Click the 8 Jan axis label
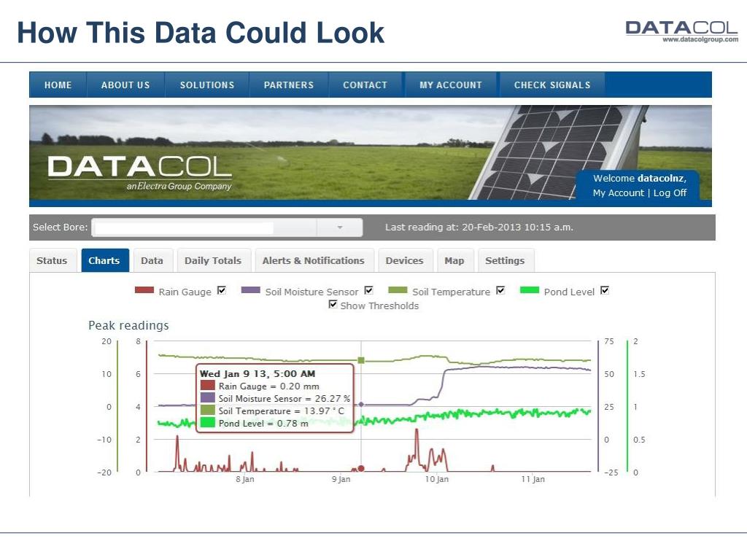The width and height of the screenshot is (747, 560). [245, 479]
